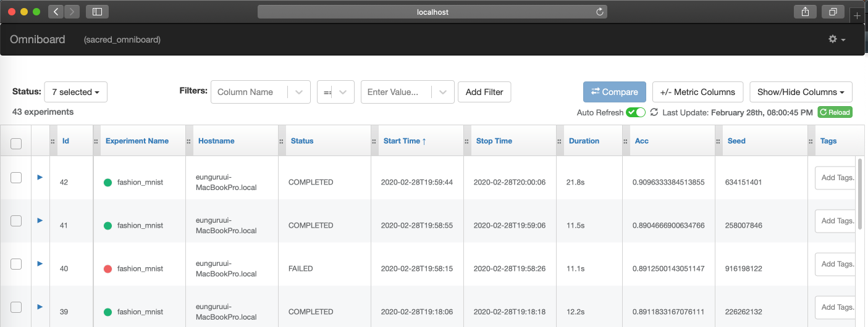Screen dimensions: 868x327
Task: Click the Seed column header
Action: click(x=736, y=141)
